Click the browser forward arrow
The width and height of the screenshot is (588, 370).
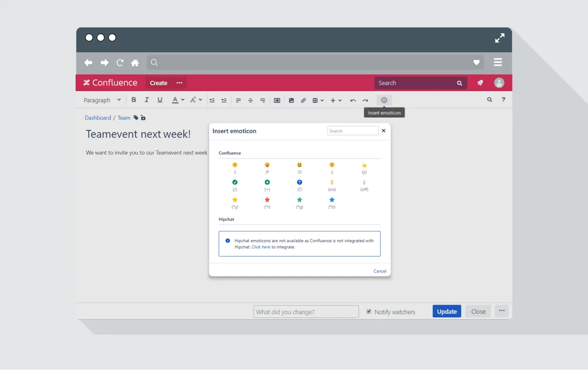pyautogui.click(x=104, y=63)
